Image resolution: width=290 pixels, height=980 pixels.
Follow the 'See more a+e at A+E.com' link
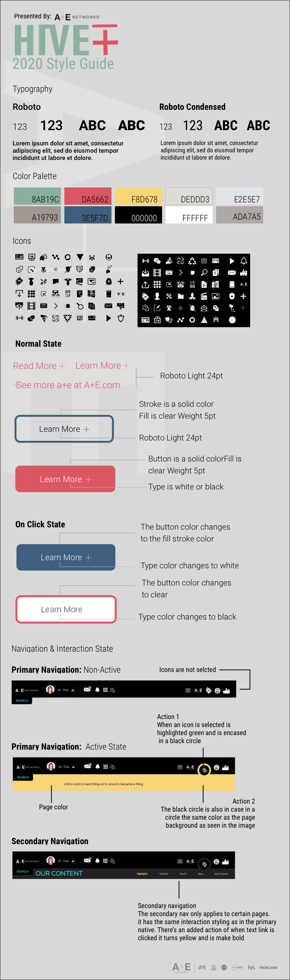[x=68, y=385]
